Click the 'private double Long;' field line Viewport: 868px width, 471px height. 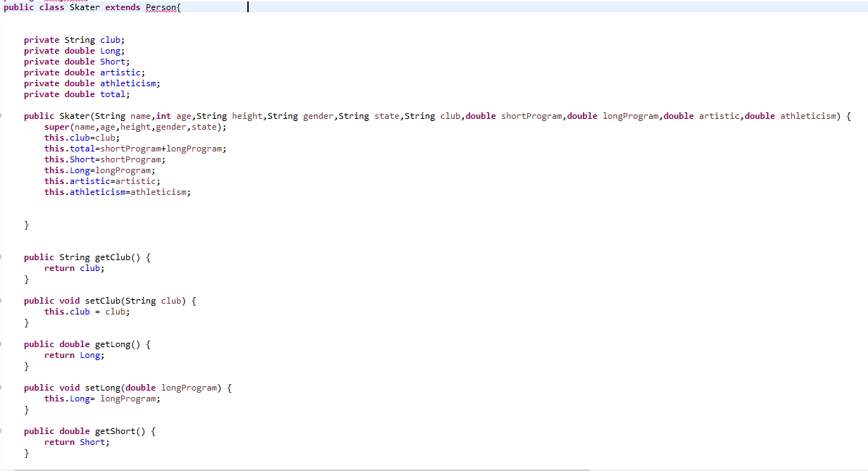(74, 51)
